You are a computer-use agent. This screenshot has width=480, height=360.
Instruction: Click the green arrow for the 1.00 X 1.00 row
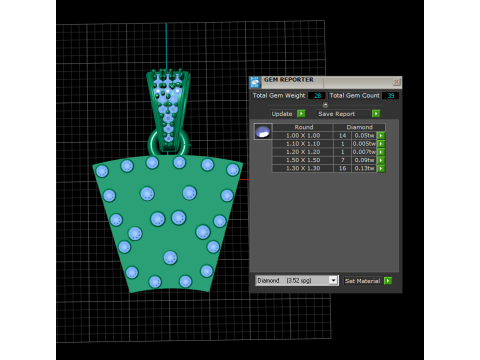[x=381, y=136]
